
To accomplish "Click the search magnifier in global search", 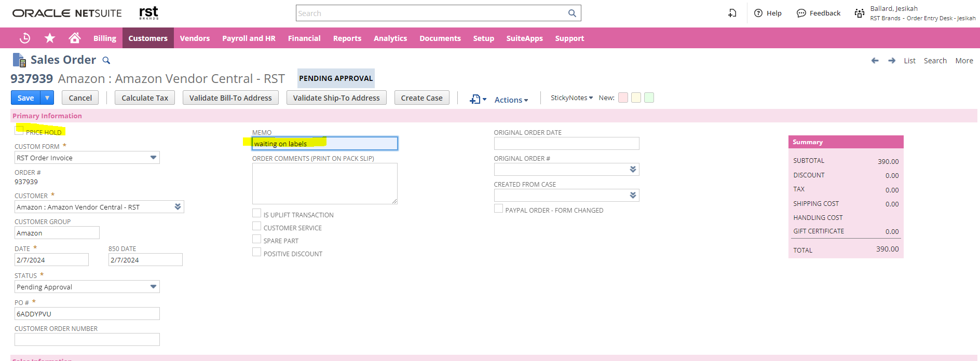I will 572,13.
